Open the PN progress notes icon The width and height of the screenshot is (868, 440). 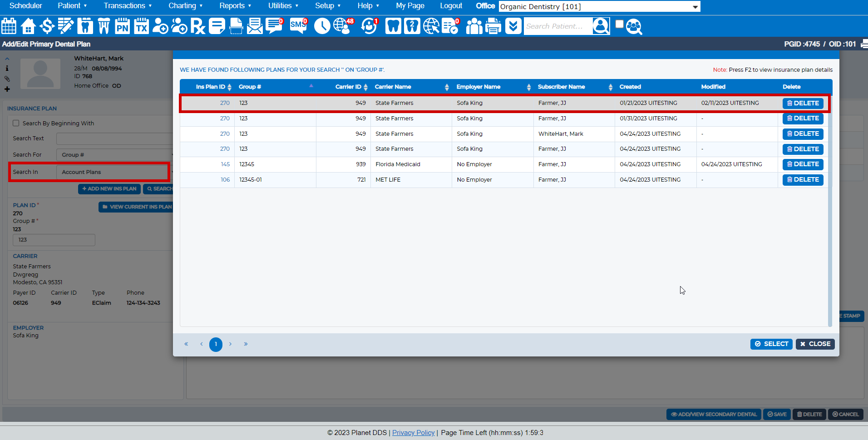(122, 26)
